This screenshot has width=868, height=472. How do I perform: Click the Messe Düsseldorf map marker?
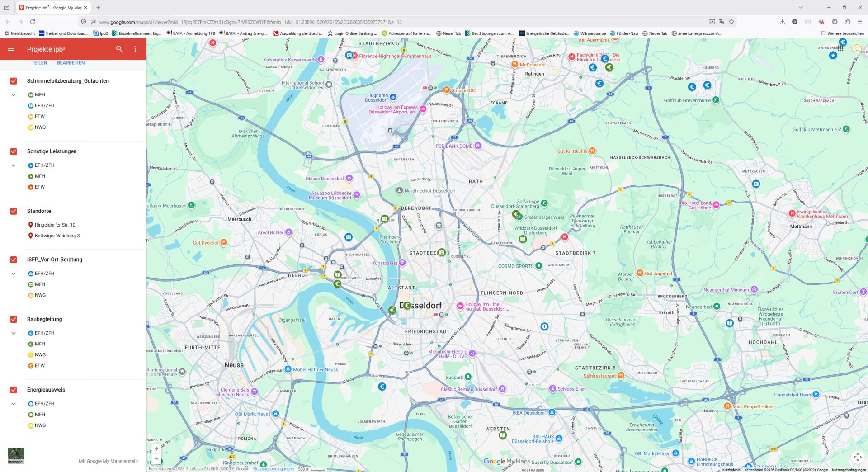[x=349, y=179]
